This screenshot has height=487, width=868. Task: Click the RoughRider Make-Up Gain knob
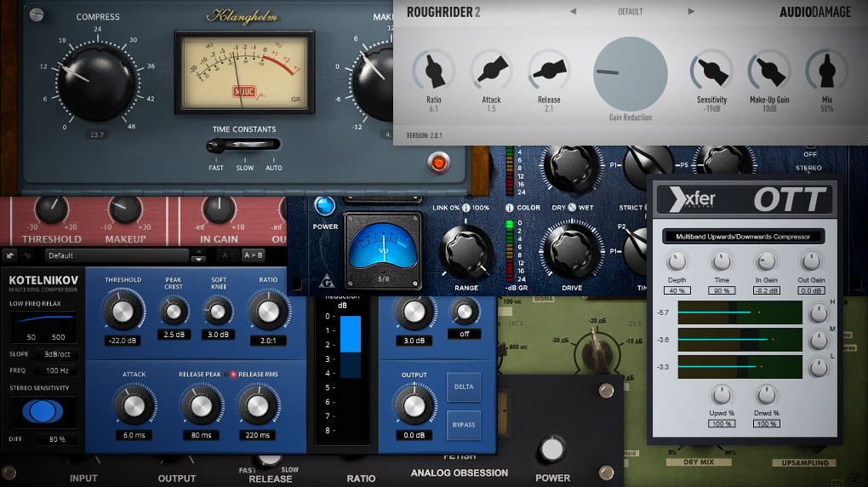(769, 71)
